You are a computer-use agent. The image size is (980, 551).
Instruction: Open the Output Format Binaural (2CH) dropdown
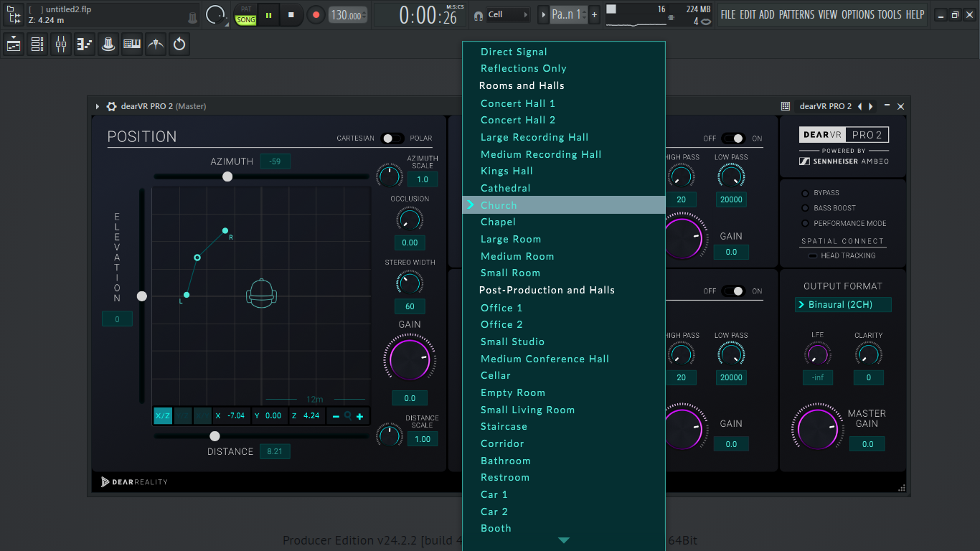[843, 305]
